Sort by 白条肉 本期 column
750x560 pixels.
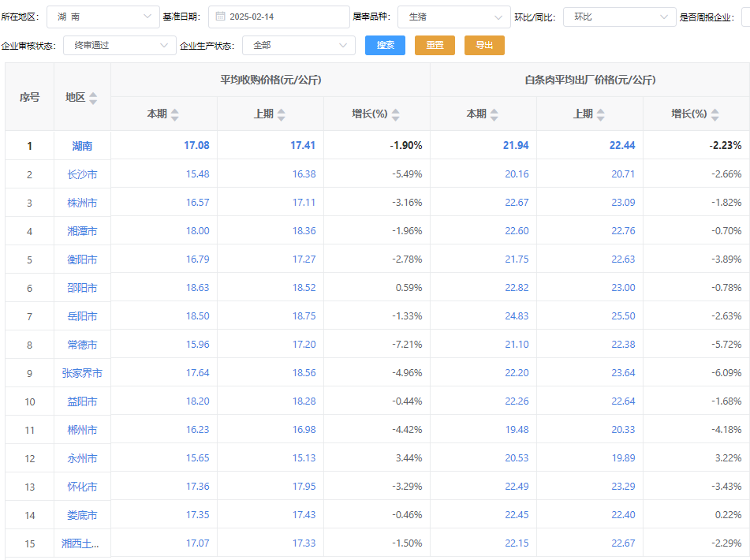pos(494,114)
